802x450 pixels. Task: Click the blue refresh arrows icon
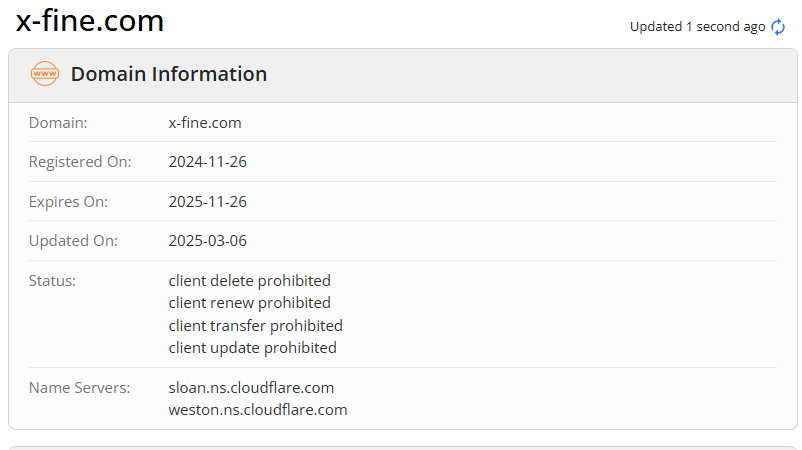pyautogui.click(x=778, y=27)
